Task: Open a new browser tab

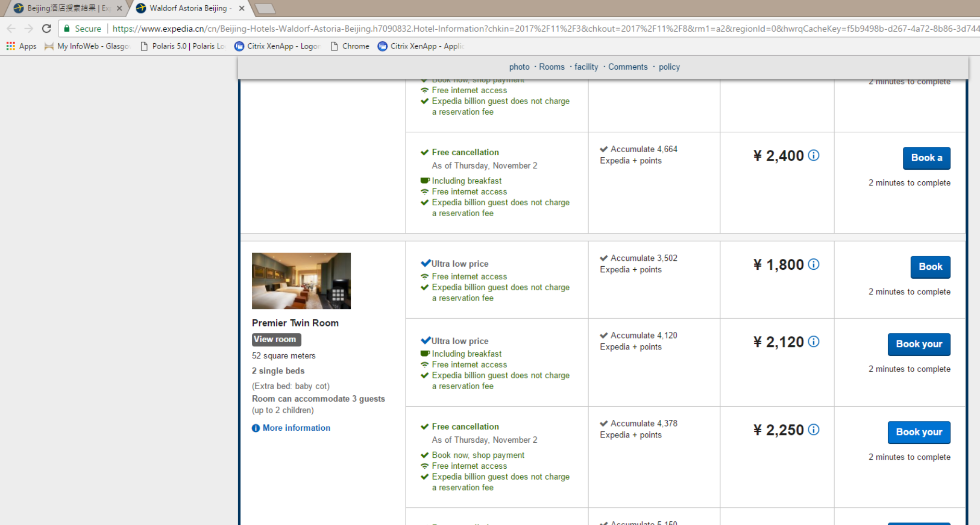Action: (265, 8)
